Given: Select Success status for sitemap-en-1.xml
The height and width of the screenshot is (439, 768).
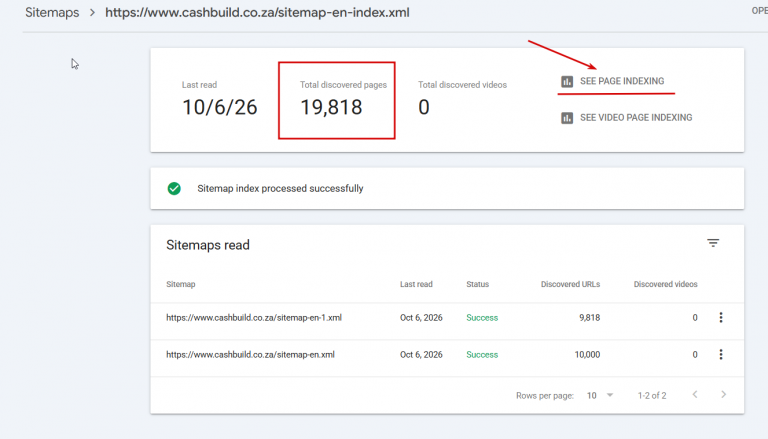Looking at the screenshot, I should pyautogui.click(x=482, y=317).
